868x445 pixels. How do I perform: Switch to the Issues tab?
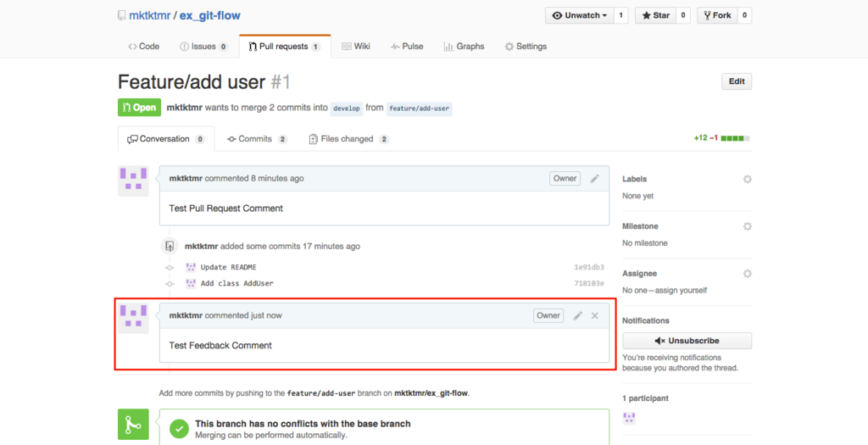click(x=203, y=47)
